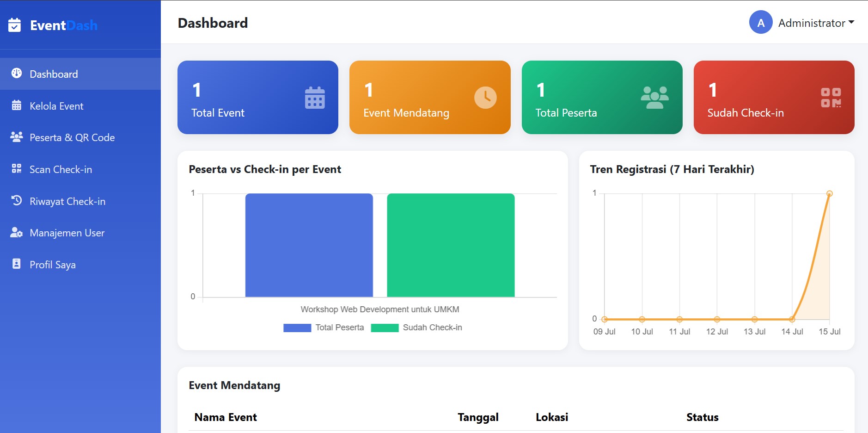Viewport: 868px width, 433px height.
Task: Click the Nama Event column header
Action: 226,417
